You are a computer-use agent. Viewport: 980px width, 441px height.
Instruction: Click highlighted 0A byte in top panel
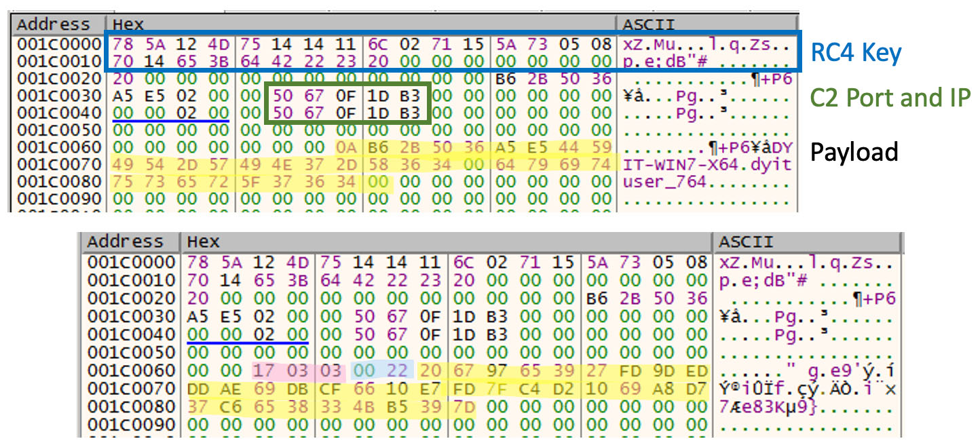pos(345,147)
